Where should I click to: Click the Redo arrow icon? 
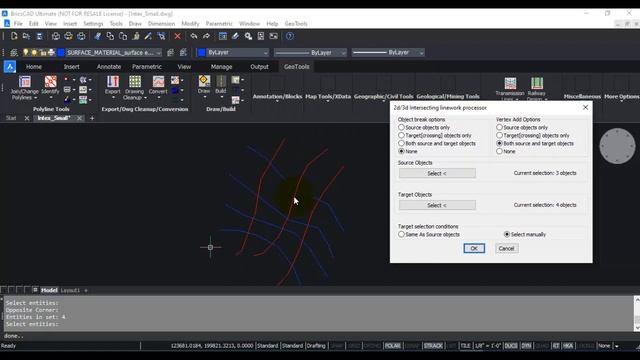(x=206, y=36)
